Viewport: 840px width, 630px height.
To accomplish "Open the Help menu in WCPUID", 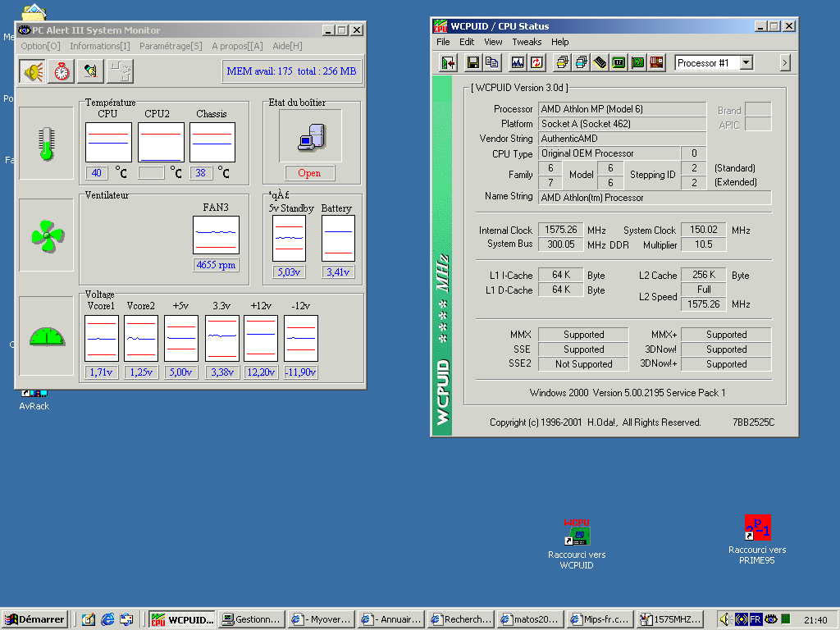I will coord(559,42).
